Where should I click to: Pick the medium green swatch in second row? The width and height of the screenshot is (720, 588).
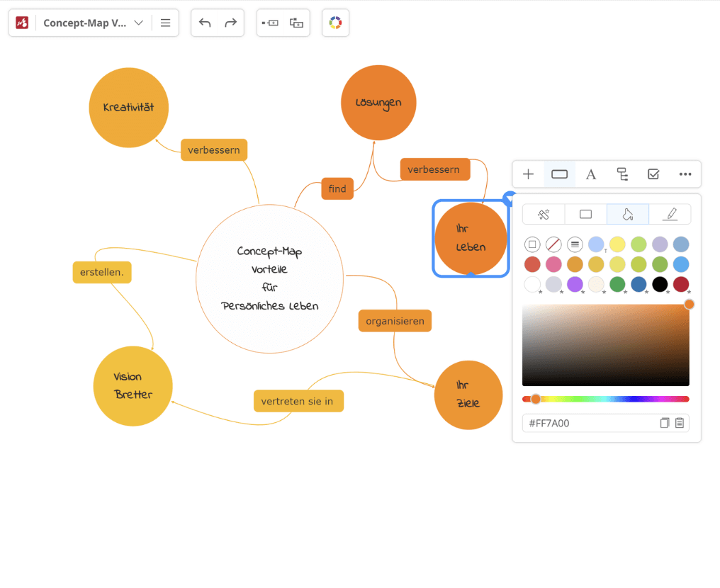click(x=660, y=264)
